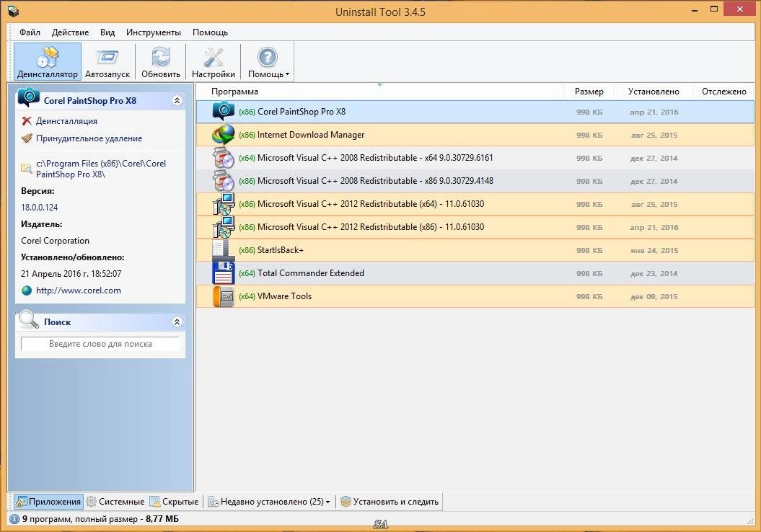Open the Деинсталлятор toolbar section
The width and height of the screenshot is (761, 532).
click(47, 61)
